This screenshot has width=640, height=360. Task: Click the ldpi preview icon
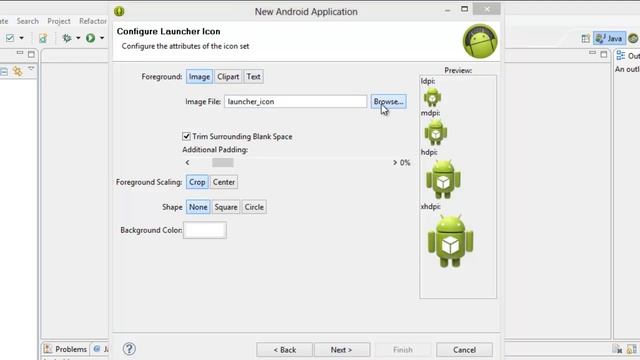(432, 97)
